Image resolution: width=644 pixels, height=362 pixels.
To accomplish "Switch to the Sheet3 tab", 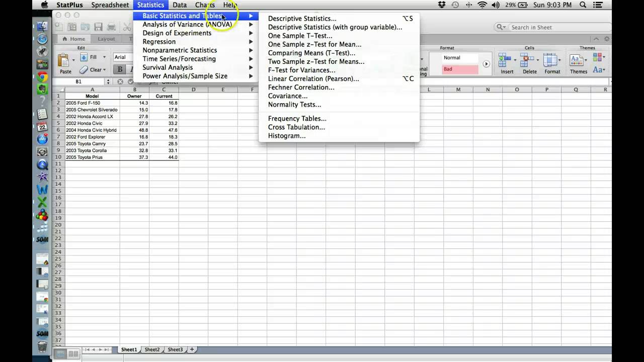I will [175, 349].
